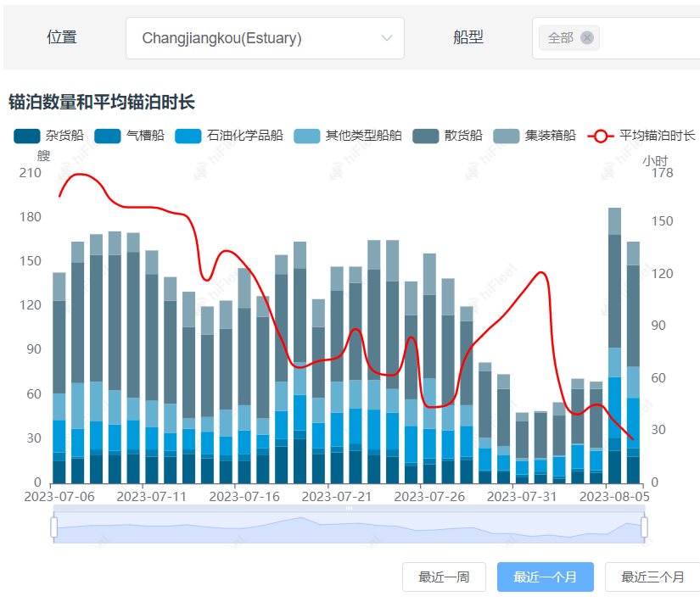
Task: Click the 2023-07-06 stacked bar
Action: pyautogui.click(x=59, y=377)
